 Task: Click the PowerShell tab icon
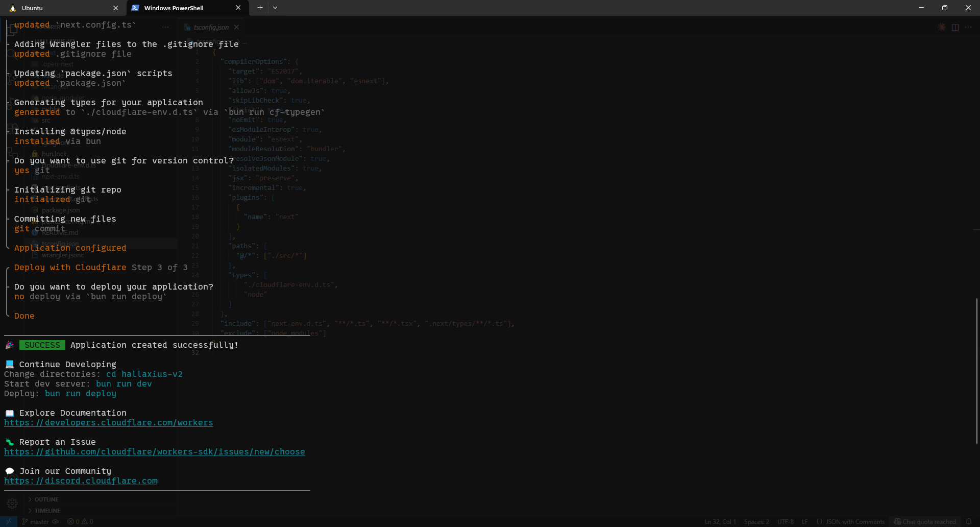135,8
